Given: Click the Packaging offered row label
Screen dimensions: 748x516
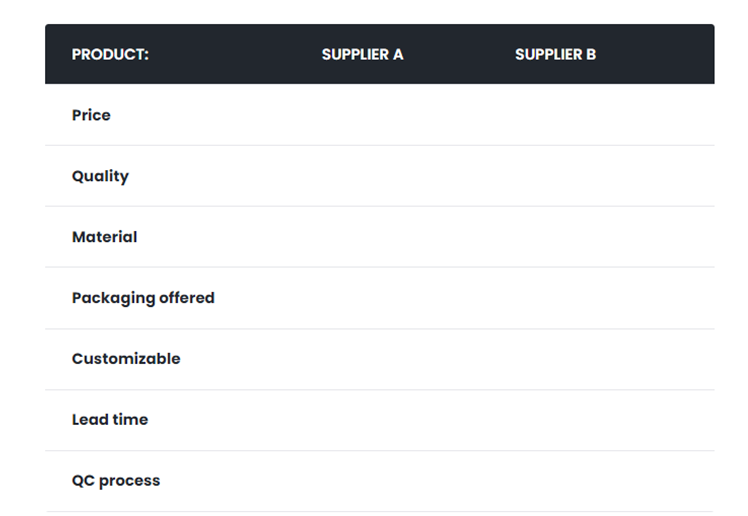Looking at the screenshot, I should (143, 298).
